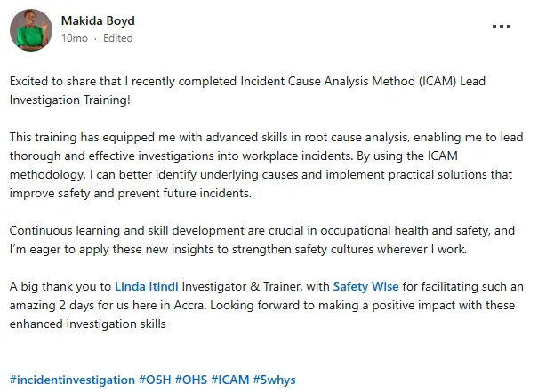Screen dimensions: 538x392
Task: Click the 10mo post timestamp
Action: tap(74, 38)
